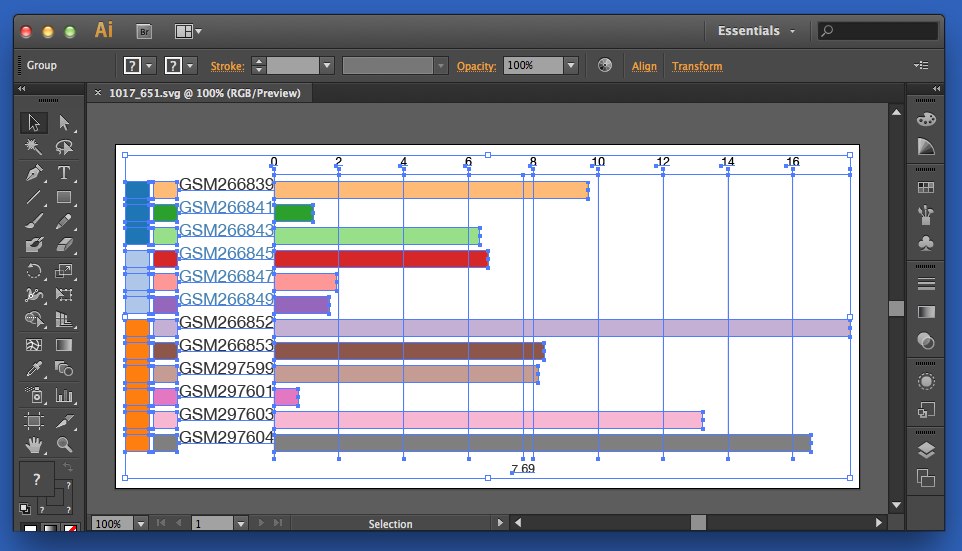Choose the Magic Wand tool
The height and width of the screenshot is (551, 962).
point(34,147)
